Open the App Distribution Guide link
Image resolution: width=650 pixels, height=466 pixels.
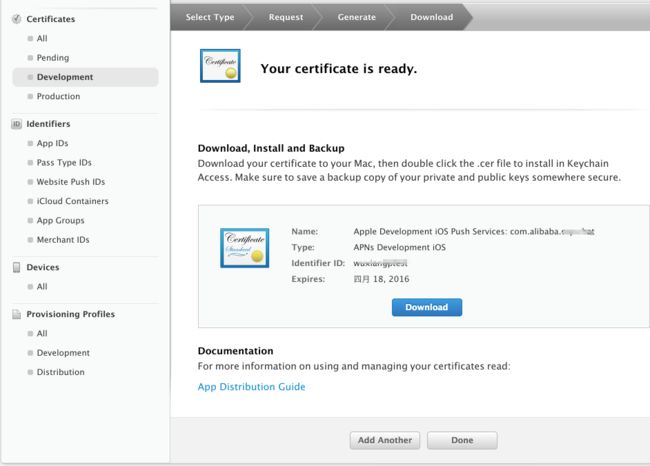tap(251, 387)
